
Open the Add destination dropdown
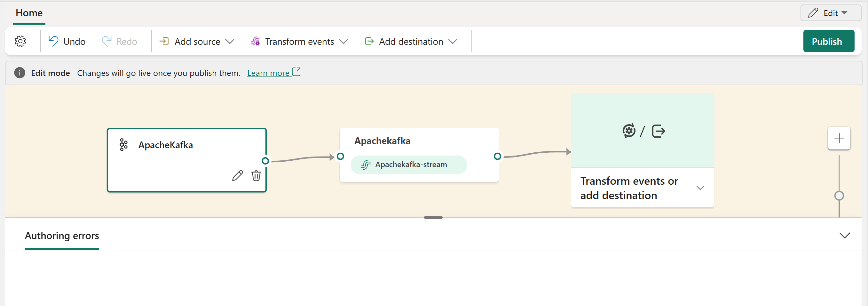[411, 41]
